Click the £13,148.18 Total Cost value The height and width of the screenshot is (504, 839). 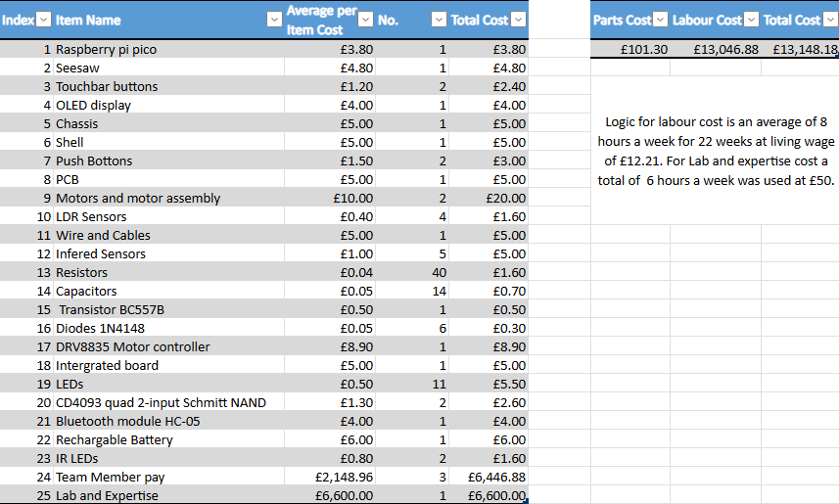point(806,50)
